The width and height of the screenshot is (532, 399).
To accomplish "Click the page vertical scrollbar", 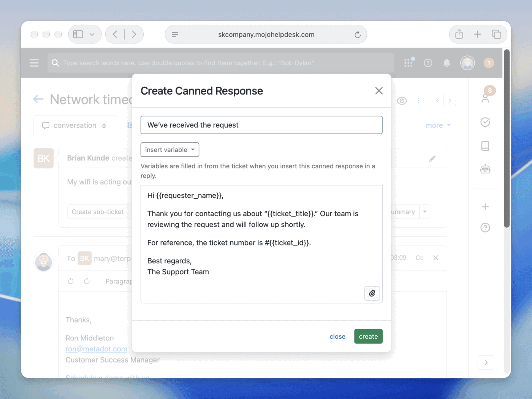I will 507,139.
